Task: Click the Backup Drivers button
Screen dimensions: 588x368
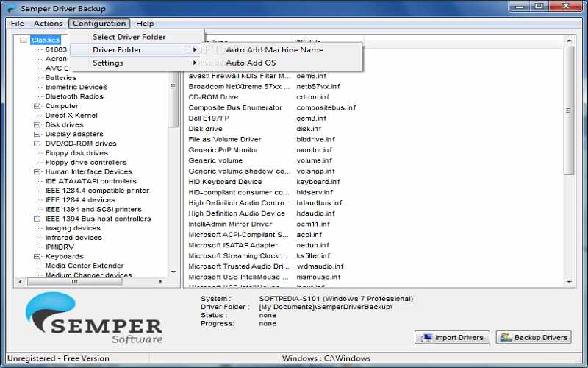Action: pos(534,337)
